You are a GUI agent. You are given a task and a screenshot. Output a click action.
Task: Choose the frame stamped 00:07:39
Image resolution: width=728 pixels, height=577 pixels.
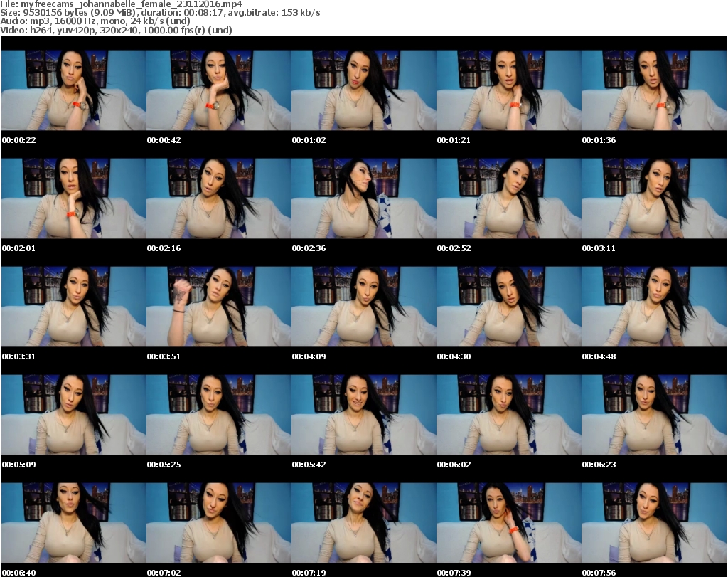[x=509, y=523]
